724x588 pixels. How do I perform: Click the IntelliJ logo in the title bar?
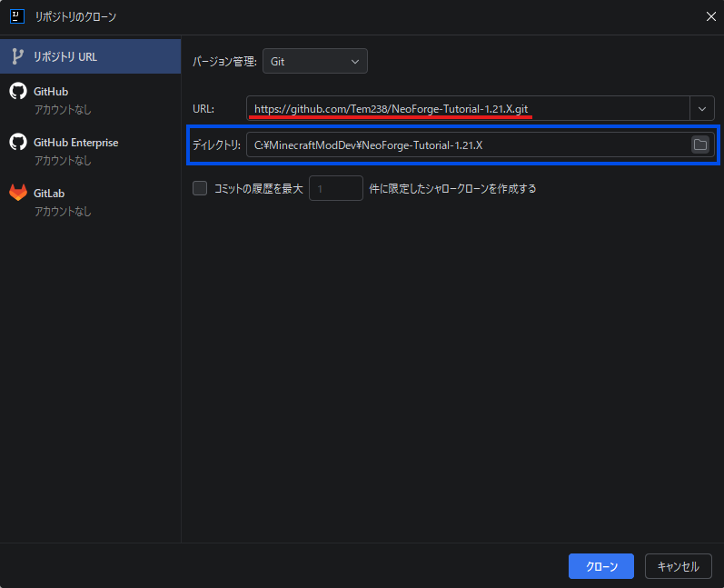point(16,15)
